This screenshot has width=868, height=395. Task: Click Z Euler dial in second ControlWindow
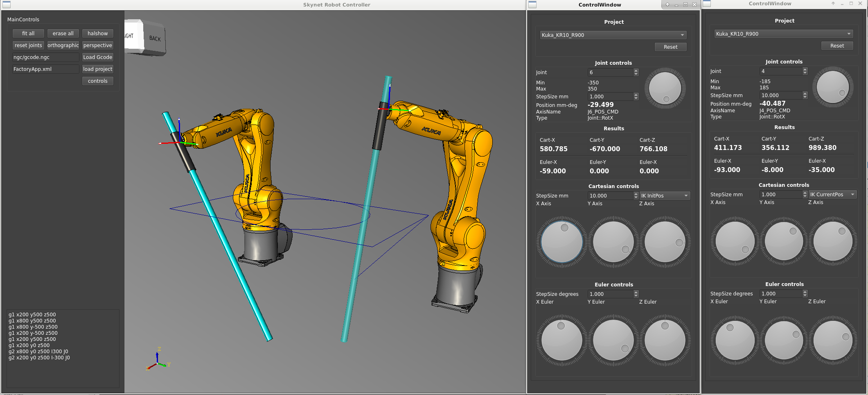tap(833, 340)
